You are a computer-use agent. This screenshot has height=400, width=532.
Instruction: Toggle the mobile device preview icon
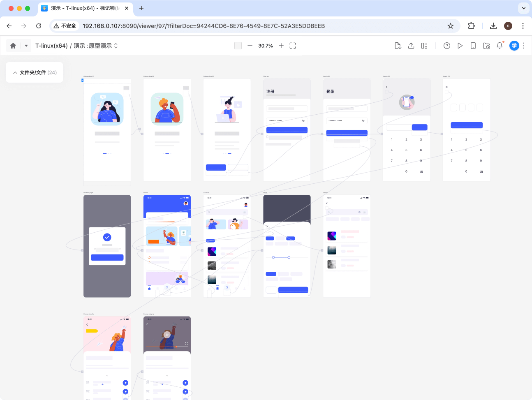click(473, 46)
